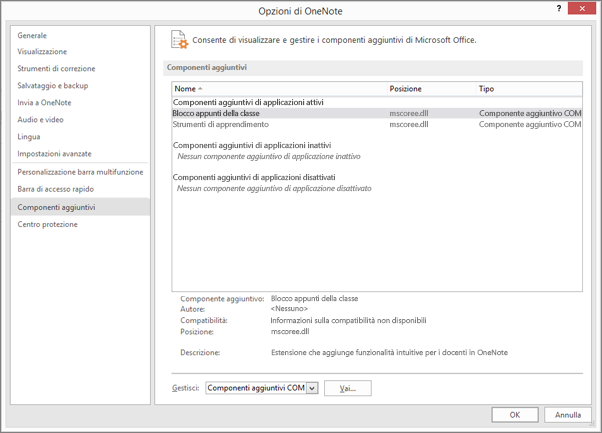Click the Compatibilità information text
The height and width of the screenshot is (433, 602).
pyautogui.click(x=348, y=320)
